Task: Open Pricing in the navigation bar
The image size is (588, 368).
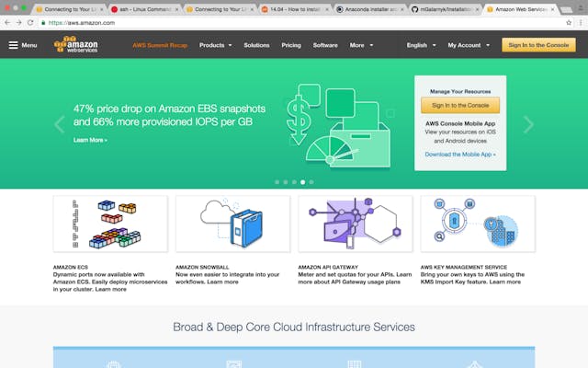Action: click(291, 45)
